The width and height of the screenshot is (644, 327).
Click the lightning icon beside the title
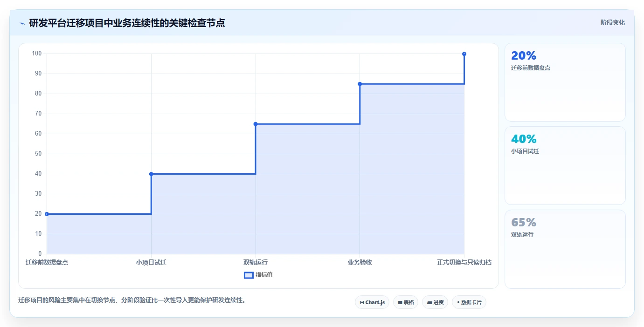tap(22, 23)
